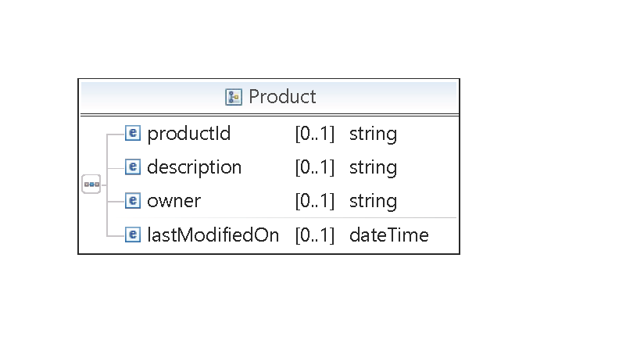644x344 pixels.
Task: Select the sequence compositor icon
Action: 91,185
